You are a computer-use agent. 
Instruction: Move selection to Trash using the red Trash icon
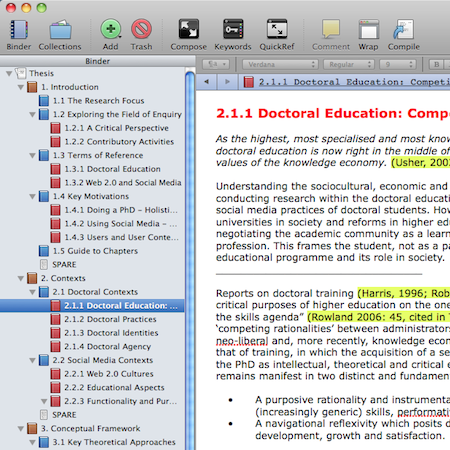point(141,29)
